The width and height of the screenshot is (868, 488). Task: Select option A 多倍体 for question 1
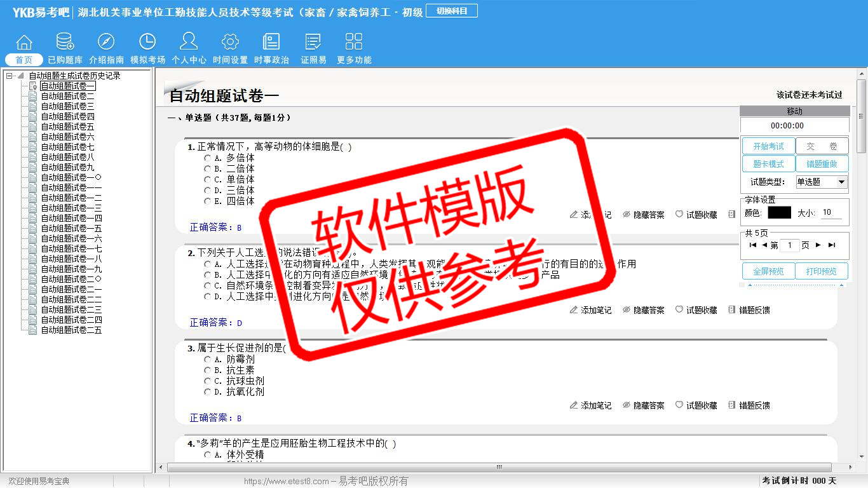[x=207, y=158]
